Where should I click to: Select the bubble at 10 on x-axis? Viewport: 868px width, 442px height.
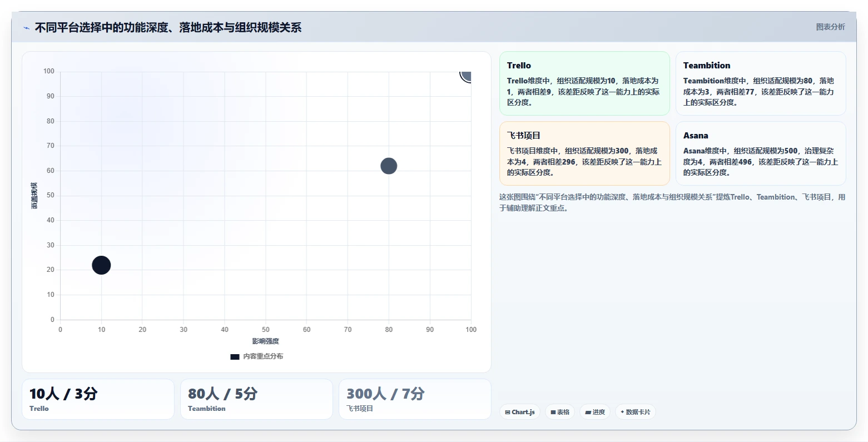coord(101,265)
